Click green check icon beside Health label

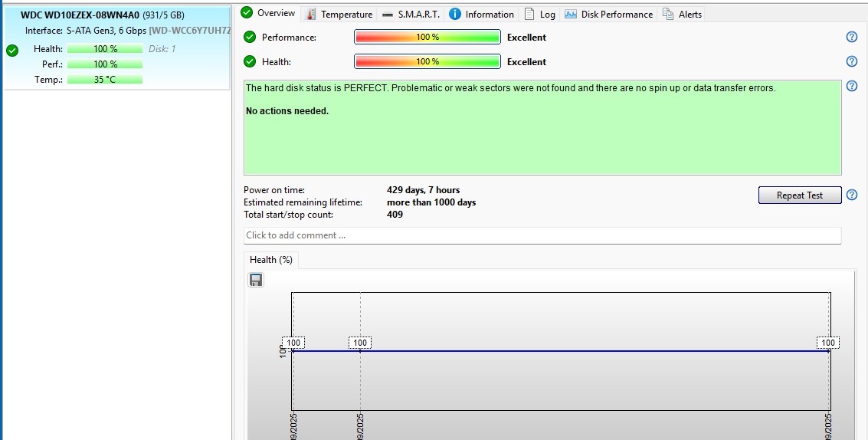[x=250, y=62]
